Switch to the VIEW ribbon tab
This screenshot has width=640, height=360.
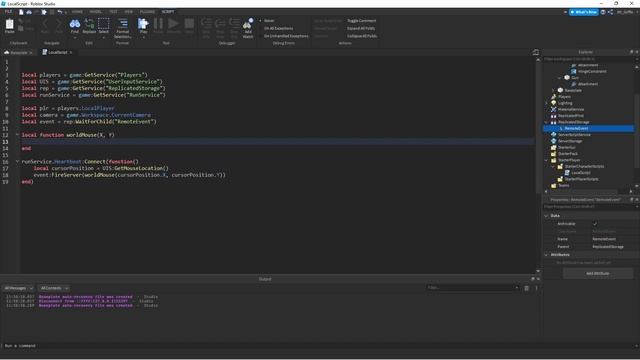[129, 12]
